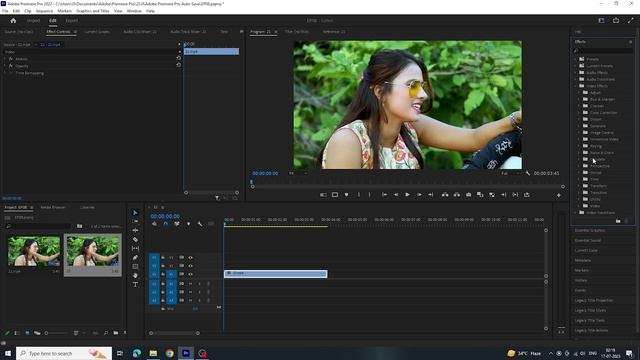Select the Ripple Edit tool

coord(135,230)
